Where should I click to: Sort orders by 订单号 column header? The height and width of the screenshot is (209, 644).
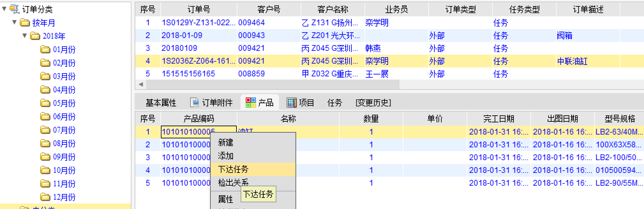[x=198, y=10]
